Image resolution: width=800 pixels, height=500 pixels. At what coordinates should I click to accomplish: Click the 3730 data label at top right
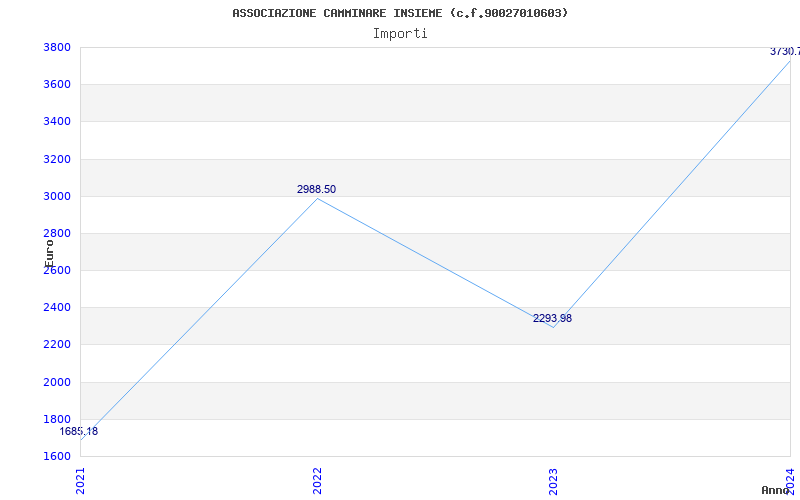[x=785, y=51]
